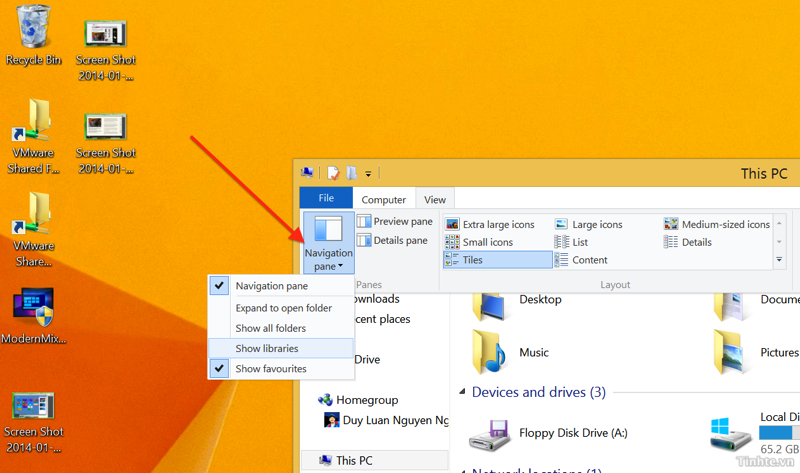Screen dimensions: 800x473
Task: Click the Navigation pane dropdown button
Action: click(x=328, y=244)
